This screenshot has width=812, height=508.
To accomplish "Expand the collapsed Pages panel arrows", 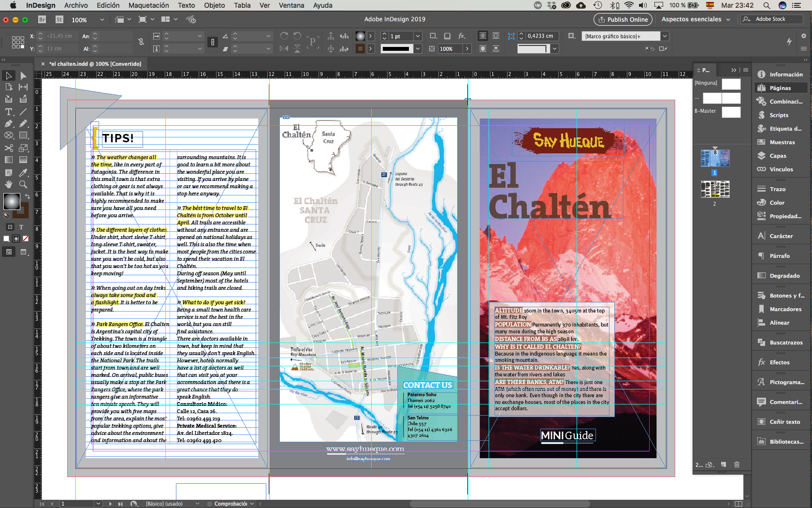I will click(734, 70).
